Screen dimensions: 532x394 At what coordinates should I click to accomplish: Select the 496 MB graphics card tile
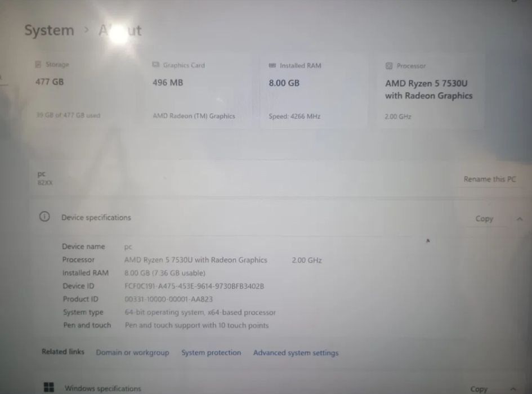199,90
